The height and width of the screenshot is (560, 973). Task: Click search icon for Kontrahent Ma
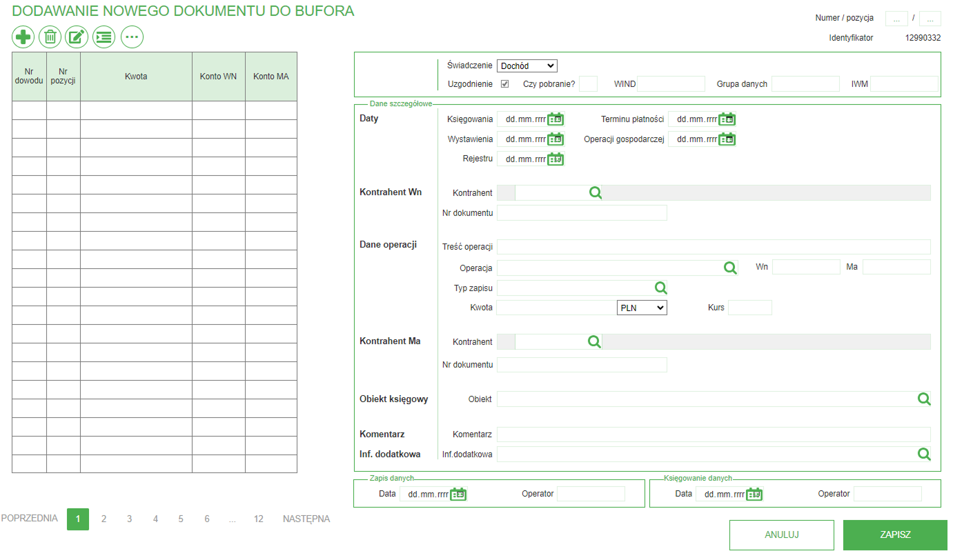coord(593,341)
